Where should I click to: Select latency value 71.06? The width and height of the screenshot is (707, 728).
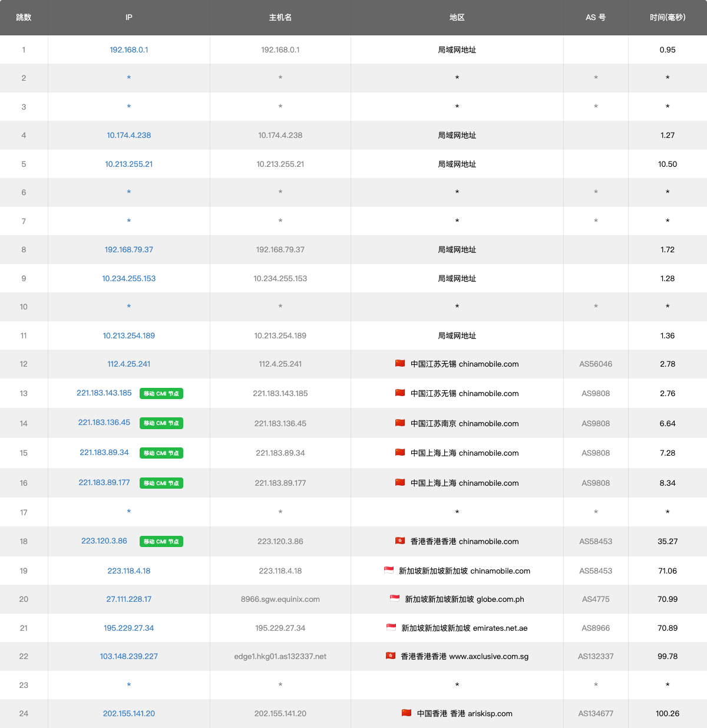668,571
